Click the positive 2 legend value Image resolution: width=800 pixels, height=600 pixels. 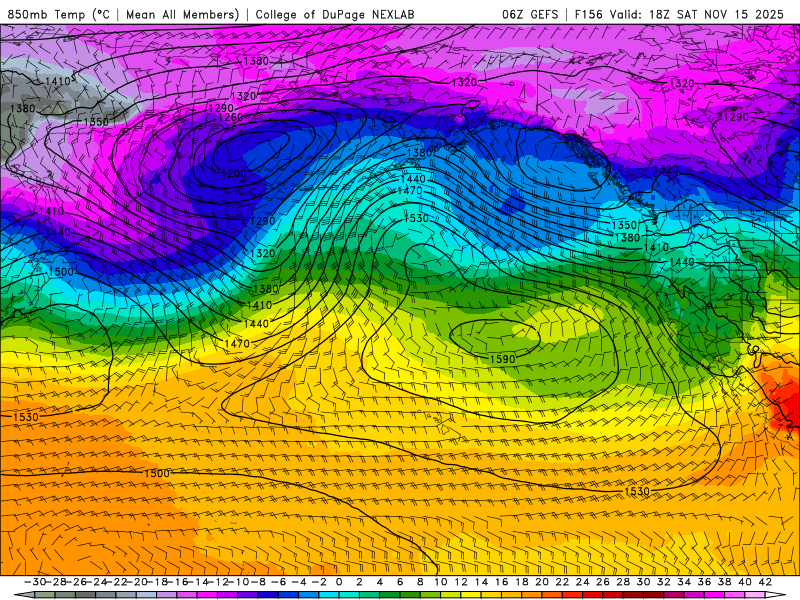point(360,582)
